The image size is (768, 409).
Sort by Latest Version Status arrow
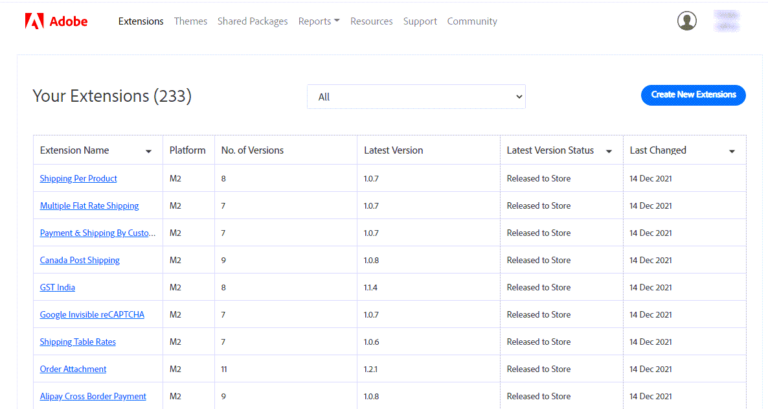pyautogui.click(x=609, y=151)
